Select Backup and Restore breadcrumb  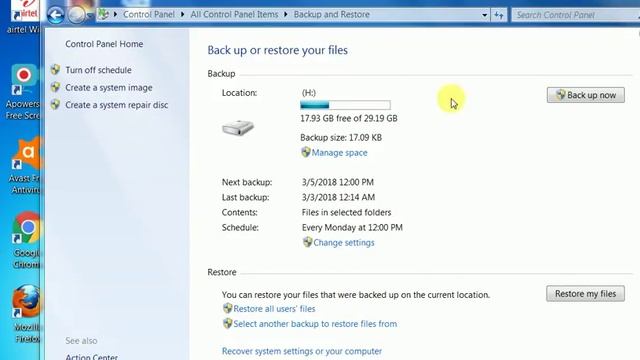[x=331, y=15]
